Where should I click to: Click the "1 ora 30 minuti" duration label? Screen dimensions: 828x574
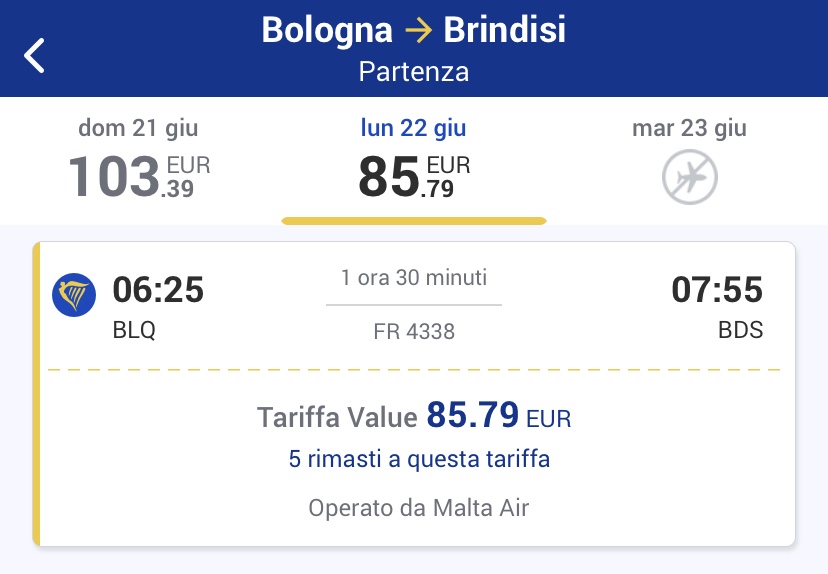click(414, 278)
